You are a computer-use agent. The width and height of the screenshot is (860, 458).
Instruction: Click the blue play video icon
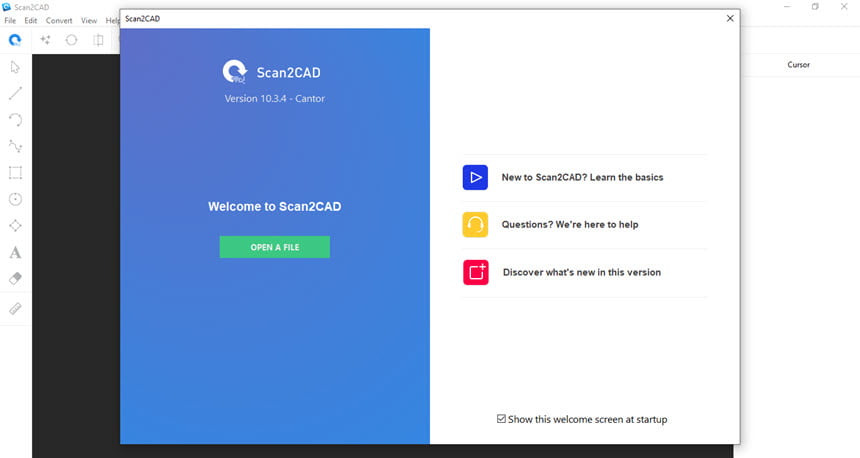pos(475,177)
